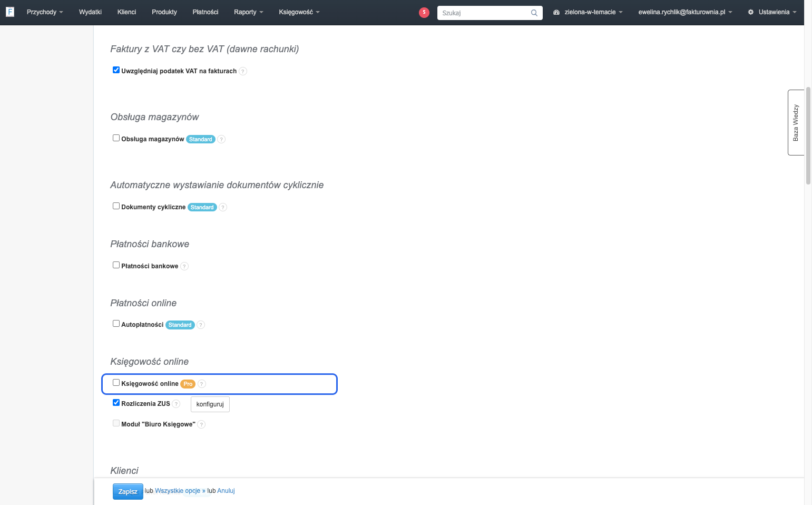Click the konfiguruj button for ZUS

(210, 404)
